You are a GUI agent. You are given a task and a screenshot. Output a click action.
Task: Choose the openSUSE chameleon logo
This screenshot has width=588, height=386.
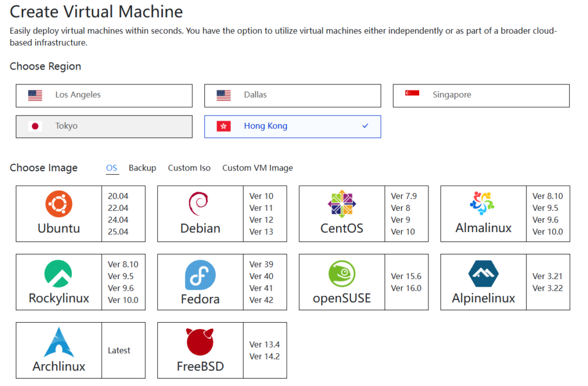pos(342,274)
